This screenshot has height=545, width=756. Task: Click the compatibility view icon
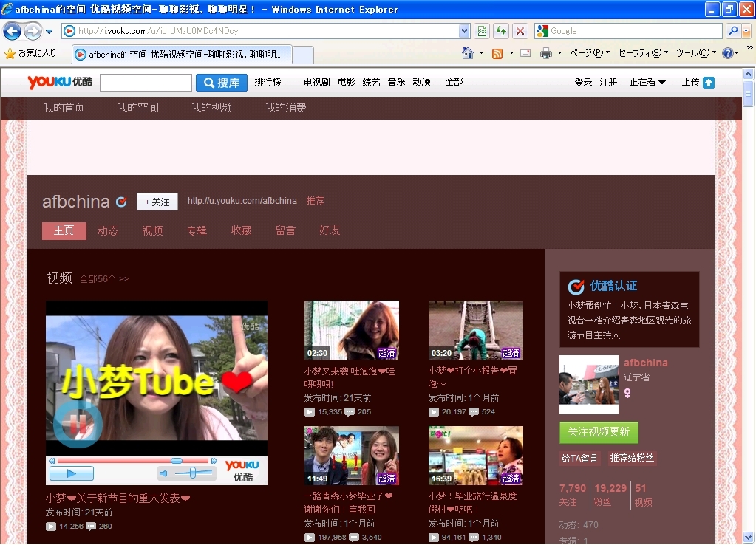482,31
